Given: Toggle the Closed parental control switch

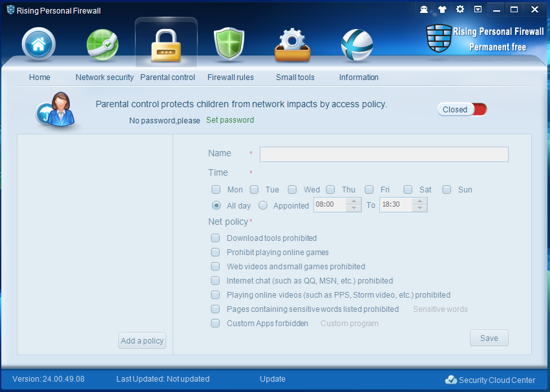Looking at the screenshot, I should [462, 109].
